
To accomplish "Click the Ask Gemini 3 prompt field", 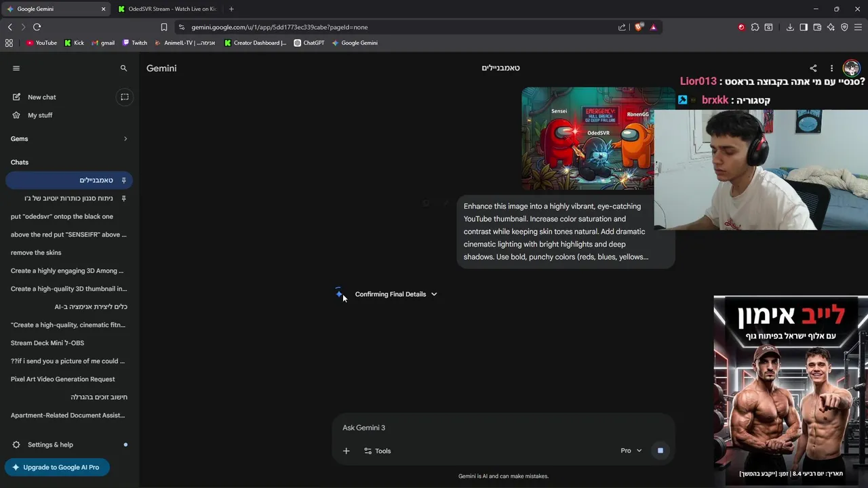I will click(502, 428).
